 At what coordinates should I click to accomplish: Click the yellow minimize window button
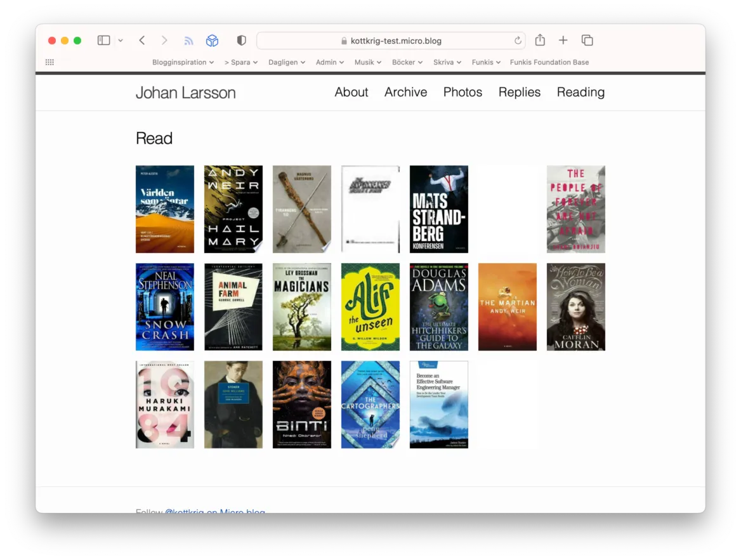(65, 41)
